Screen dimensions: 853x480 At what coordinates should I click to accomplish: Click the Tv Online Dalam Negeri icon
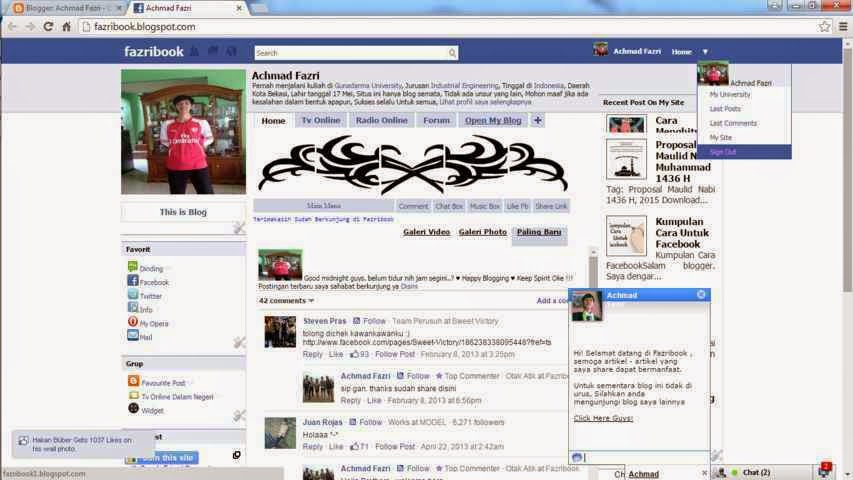click(134, 395)
